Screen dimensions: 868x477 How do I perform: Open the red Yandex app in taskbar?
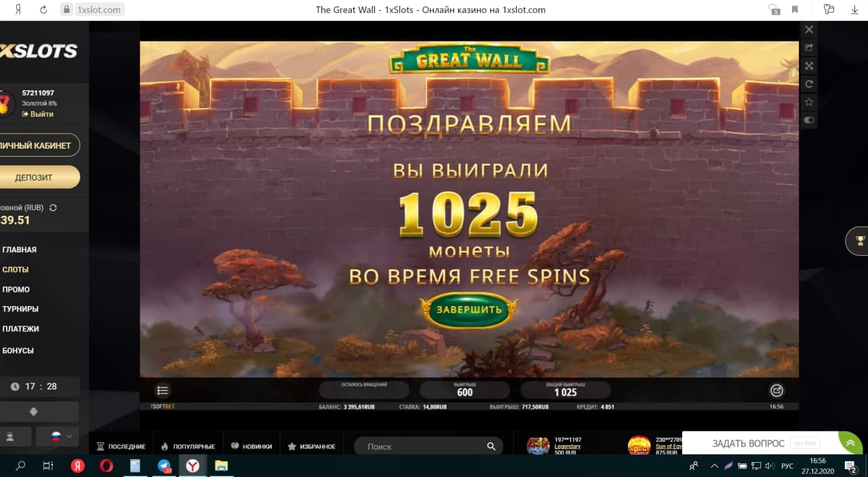77,466
